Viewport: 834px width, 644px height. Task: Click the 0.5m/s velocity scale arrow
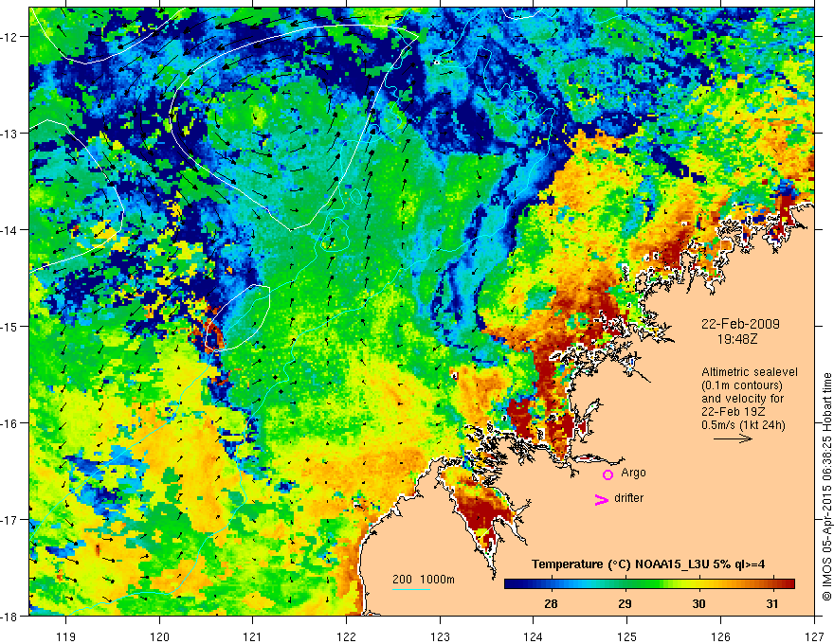click(x=733, y=438)
